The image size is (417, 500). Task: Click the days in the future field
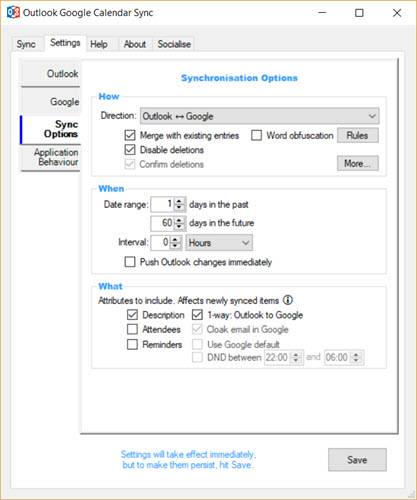[163, 223]
